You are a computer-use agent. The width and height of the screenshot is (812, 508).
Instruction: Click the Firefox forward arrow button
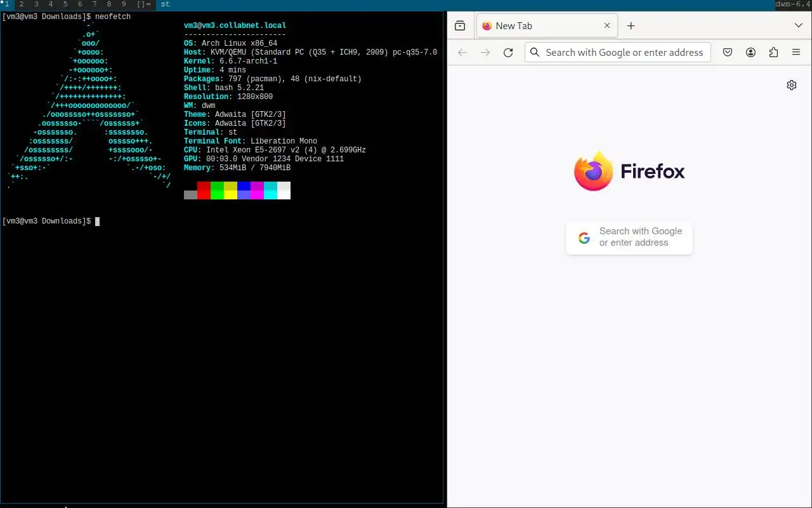coord(485,53)
